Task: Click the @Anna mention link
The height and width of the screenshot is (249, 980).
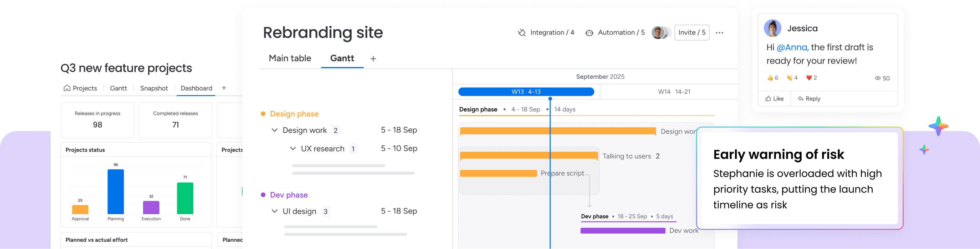Action: tap(792, 47)
